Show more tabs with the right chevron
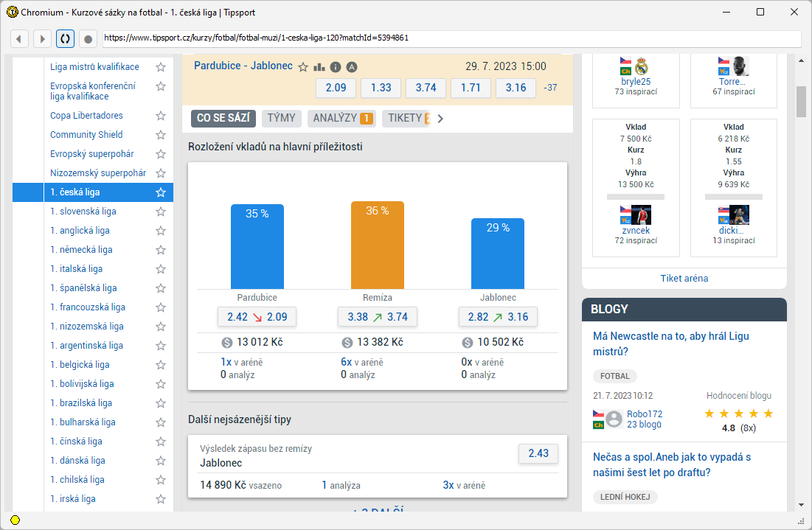 [440, 119]
